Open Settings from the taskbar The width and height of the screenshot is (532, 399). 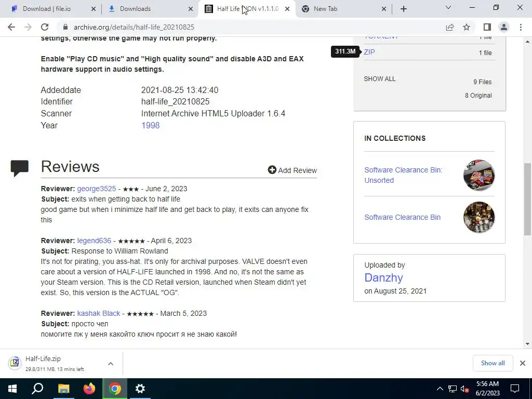click(x=140, y=389)
